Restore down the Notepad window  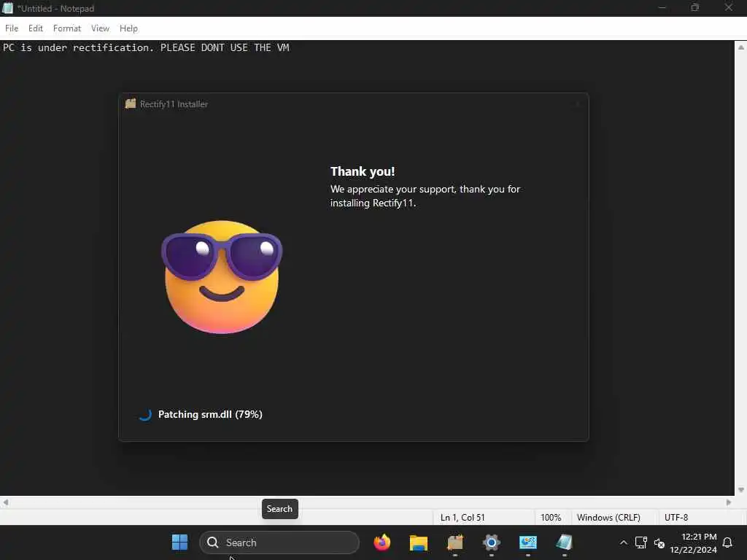click(695, 7)
